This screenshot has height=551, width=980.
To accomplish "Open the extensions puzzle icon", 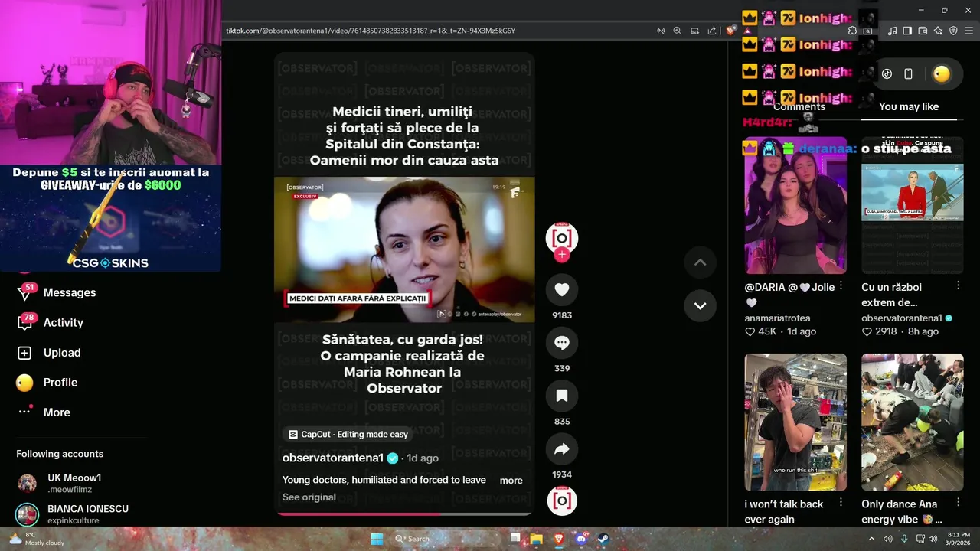I will pyautogui.click(x=852, y=31).
